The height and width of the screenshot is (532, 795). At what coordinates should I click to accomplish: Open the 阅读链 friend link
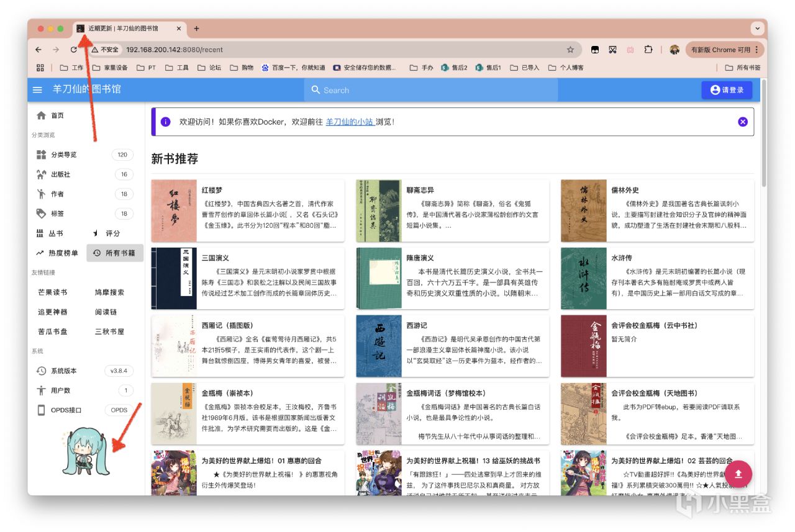click(x=106, y=312)
